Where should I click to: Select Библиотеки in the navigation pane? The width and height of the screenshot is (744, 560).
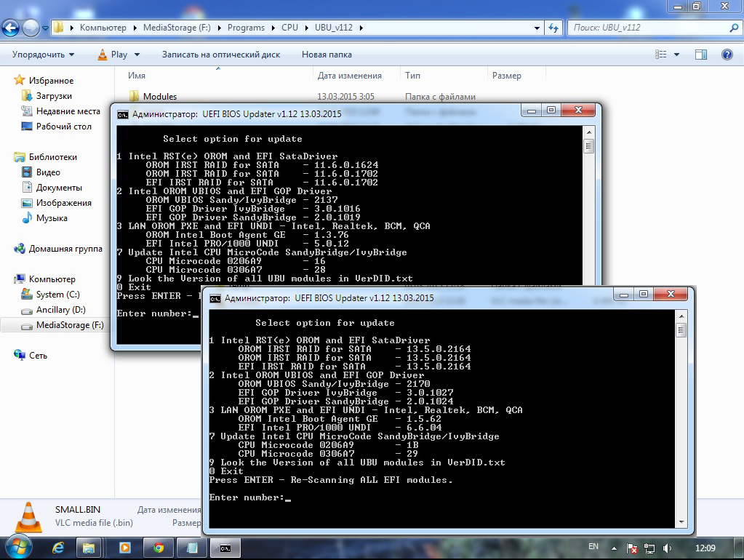(x=52, y=156)
